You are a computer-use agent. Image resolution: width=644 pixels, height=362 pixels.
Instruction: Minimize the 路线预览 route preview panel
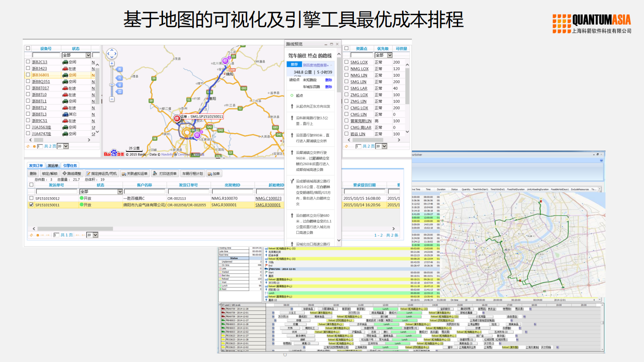[x=325, y=44]
